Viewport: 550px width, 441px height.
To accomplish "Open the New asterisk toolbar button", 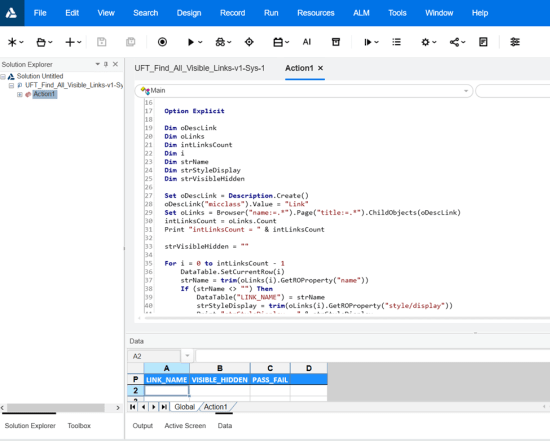I will click(12, 42).
